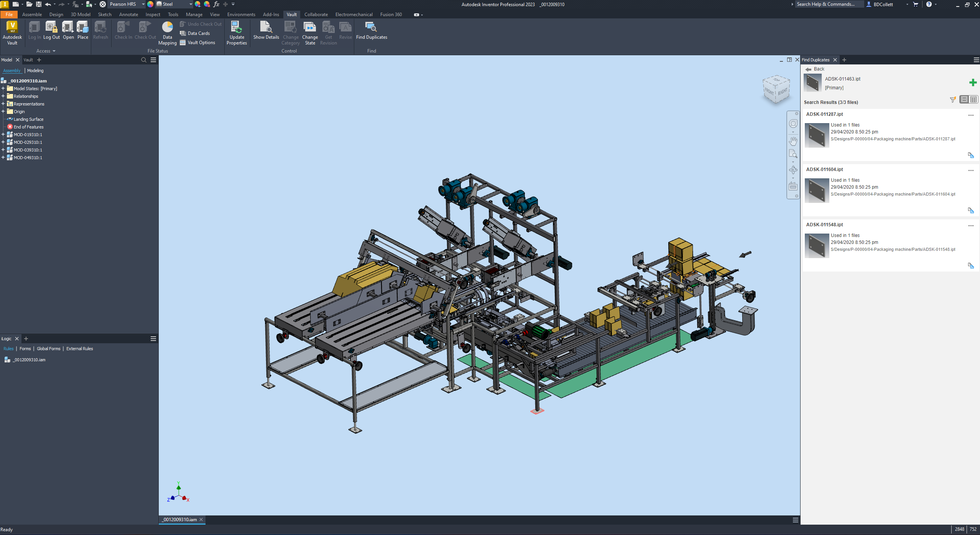Switch browser to Modeling view

pyautogui.click(x=35, y=71)
